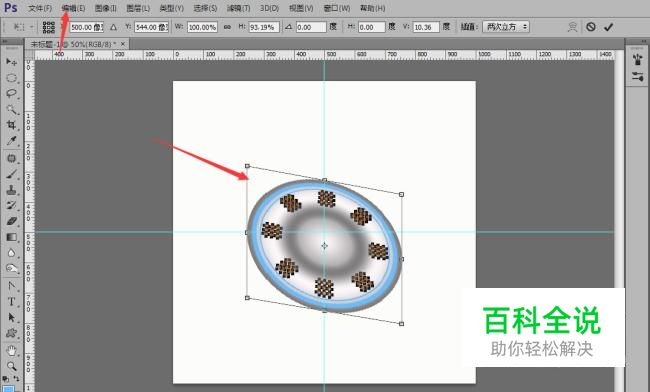
Task: Select the Brush tool
Action: (x=11, y=174)
